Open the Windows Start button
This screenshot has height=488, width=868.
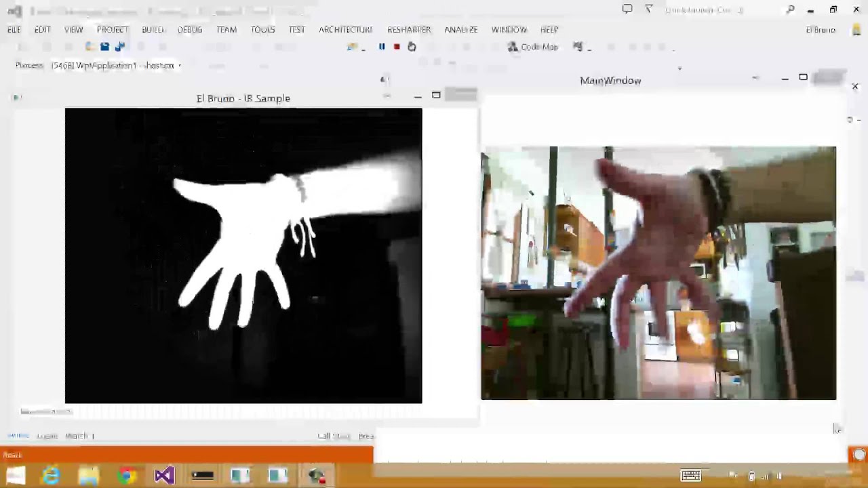(16, 475)
